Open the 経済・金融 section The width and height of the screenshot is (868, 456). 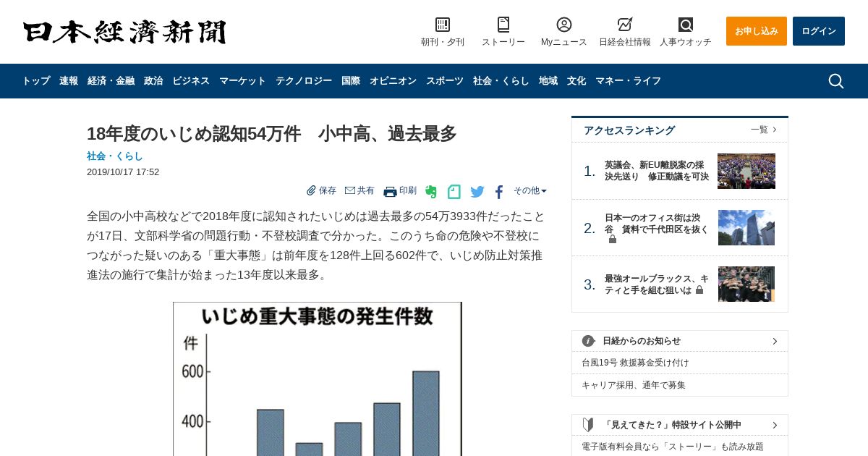(x=111, y=81)
